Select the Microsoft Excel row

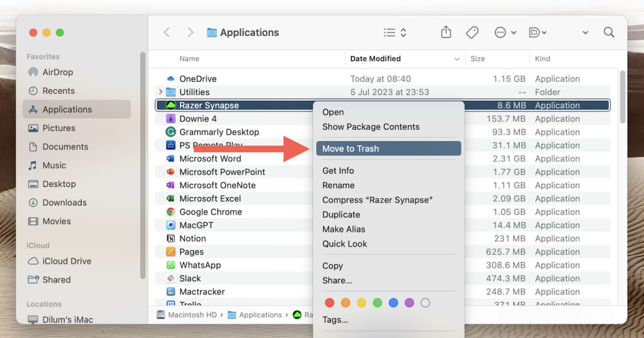tap(210, 198)
